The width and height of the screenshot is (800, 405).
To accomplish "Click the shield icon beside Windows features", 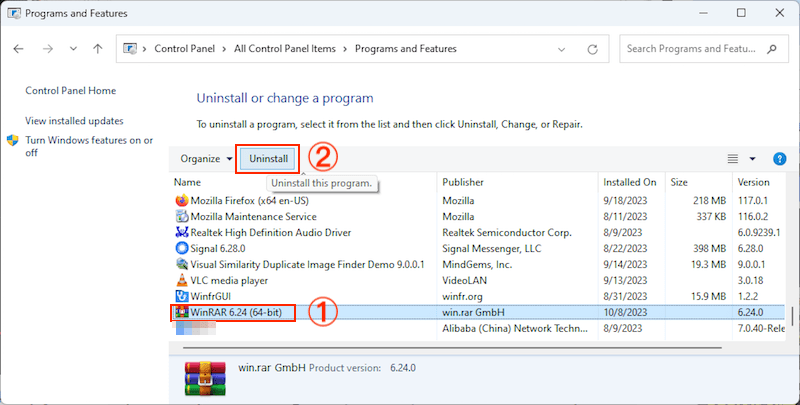I will click(13, 140).
